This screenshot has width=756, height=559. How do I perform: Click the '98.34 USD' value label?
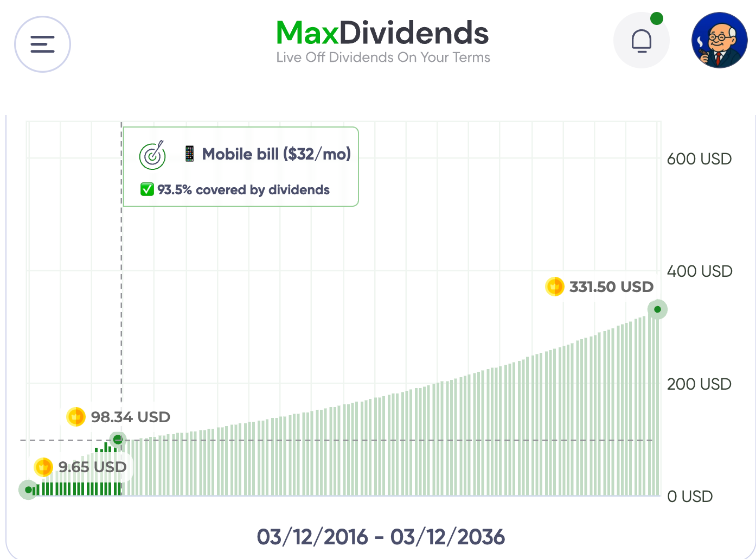pos(131,417)
